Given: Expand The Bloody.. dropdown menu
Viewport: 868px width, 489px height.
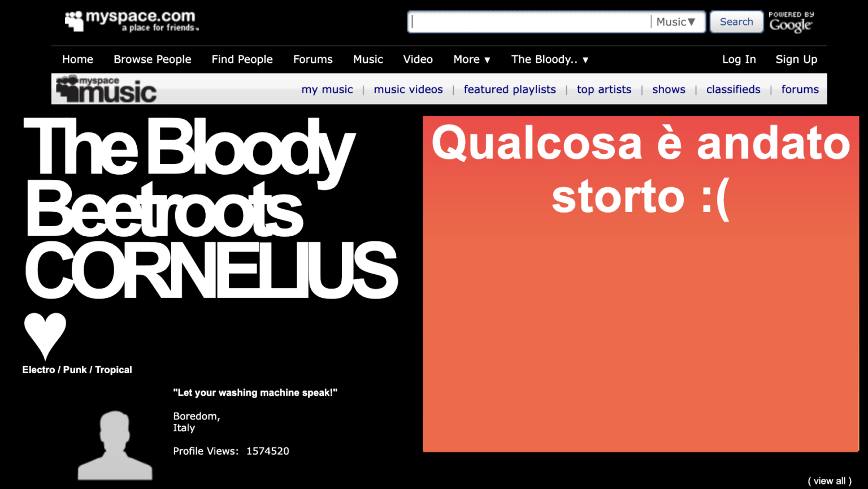Looking at the screenshot, I should pos(550,59).
